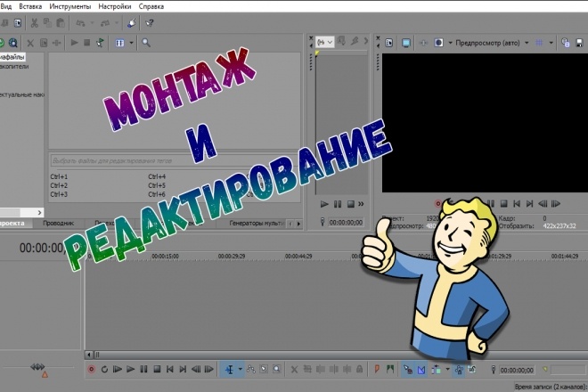Toggle Enable Snapping in timeline toolbar
The image size is (588, 392).
coord(408,370)
